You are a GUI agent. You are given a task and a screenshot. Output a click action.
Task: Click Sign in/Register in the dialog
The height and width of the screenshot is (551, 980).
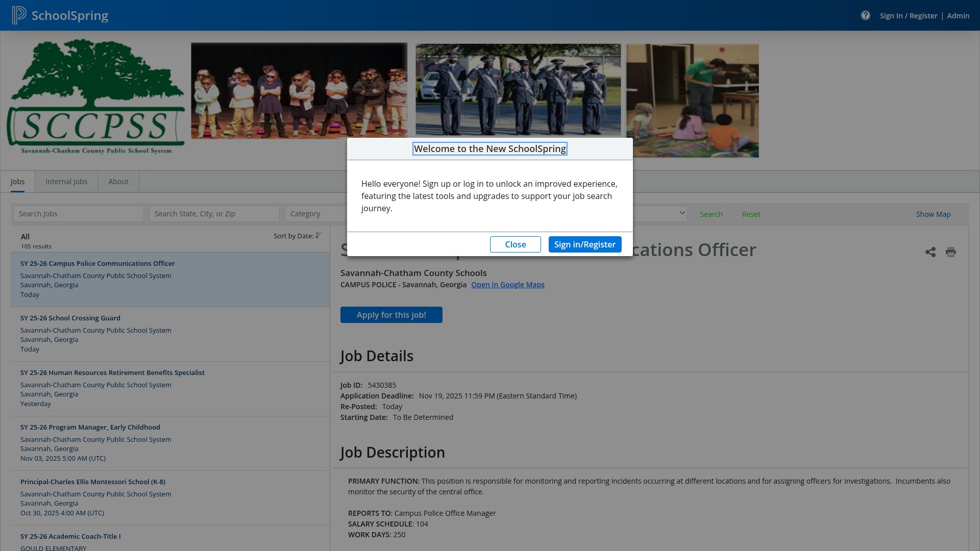pos(585,244)
